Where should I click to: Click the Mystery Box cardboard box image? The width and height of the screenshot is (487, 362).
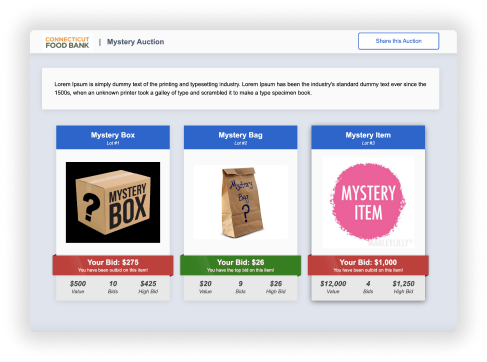113,202
